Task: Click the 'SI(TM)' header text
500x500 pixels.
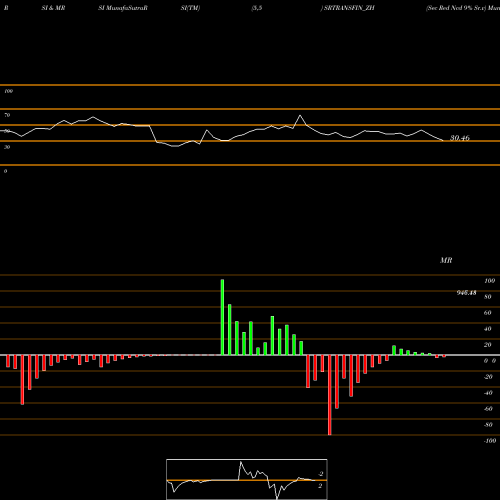Action: [x=190, y=8]
